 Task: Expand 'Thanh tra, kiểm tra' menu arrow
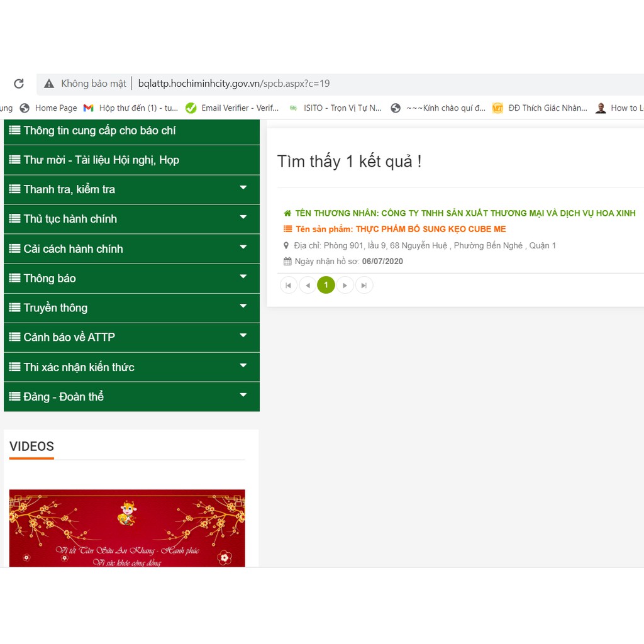point(243,188)
